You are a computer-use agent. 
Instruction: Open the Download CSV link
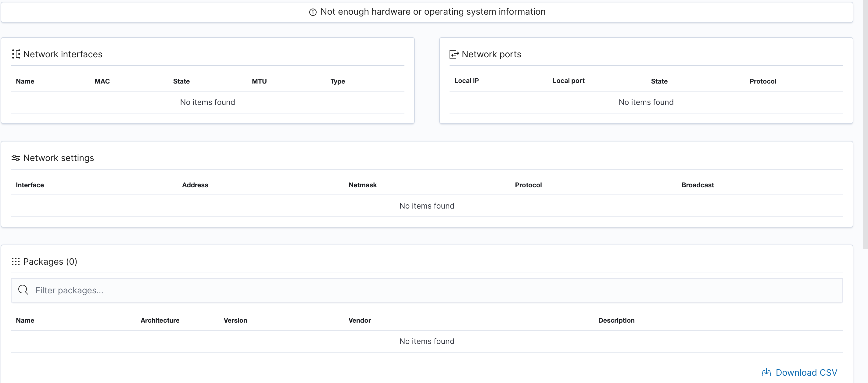click(807, 373)
